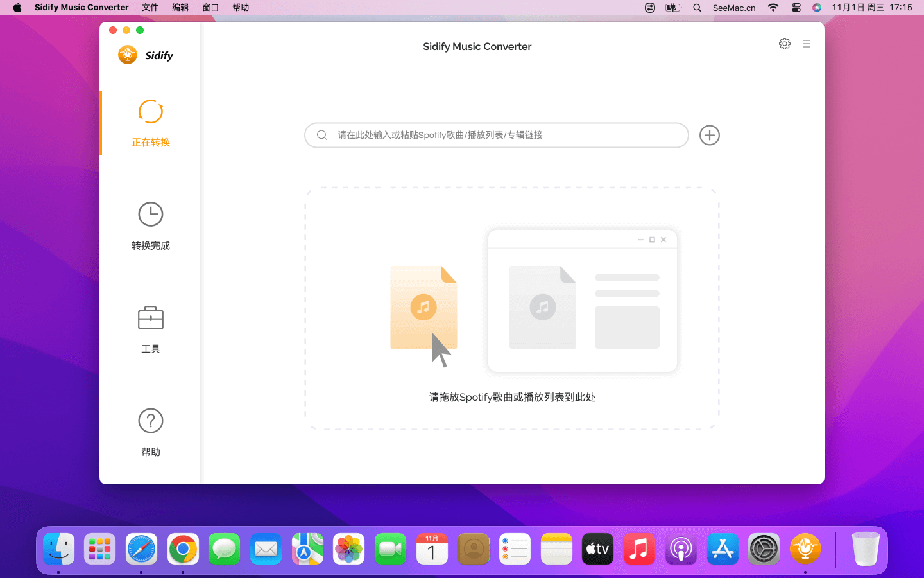Open Reminders from the Dock
Screen dimensions: 924x578
515,549
